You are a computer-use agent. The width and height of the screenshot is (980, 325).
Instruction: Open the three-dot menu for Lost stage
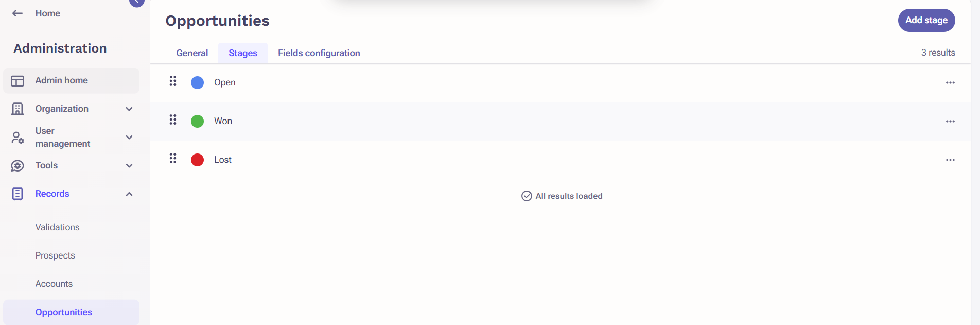point(950,160)
